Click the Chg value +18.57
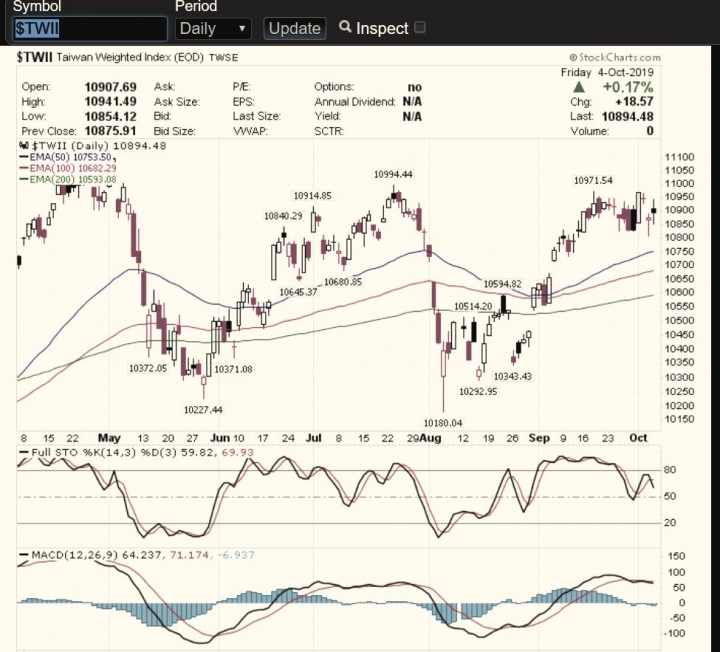This screenshot has width=720, height=652. tap(634, 101)
